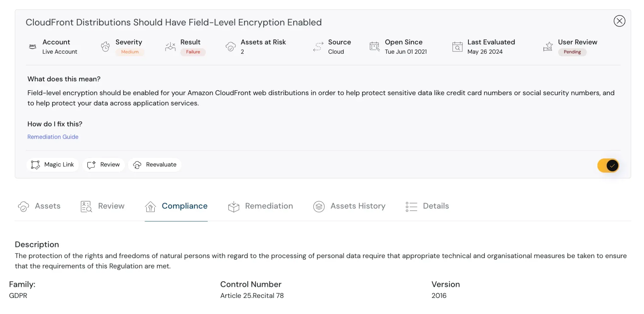Click the Result chart icon
Image resolution: width=644 pixels, height=314 pixels.
tap(170, 46)
